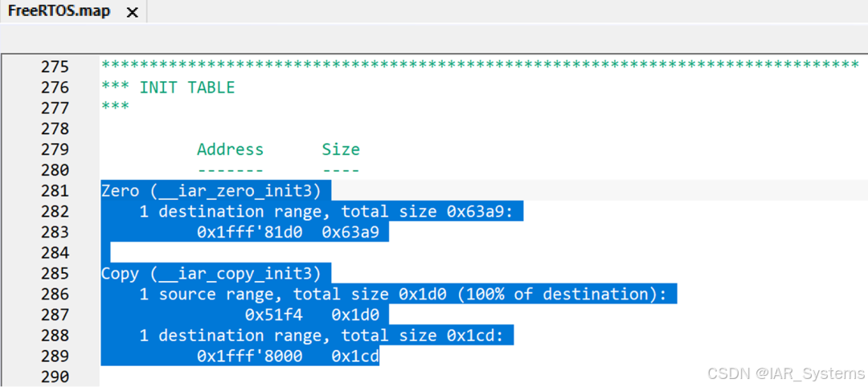The width and height of the screenshot is (868, 387).
Task: Click the 'Address' column header text
Action: 231,149
